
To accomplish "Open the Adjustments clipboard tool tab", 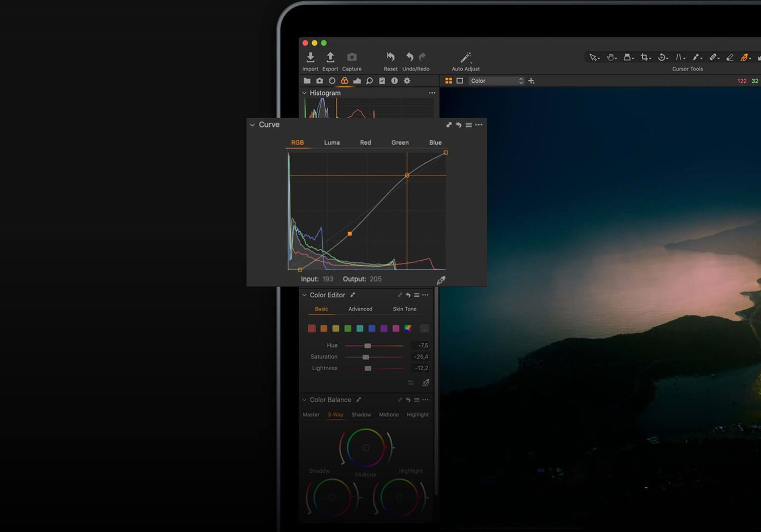I will [x=382, y=81].
